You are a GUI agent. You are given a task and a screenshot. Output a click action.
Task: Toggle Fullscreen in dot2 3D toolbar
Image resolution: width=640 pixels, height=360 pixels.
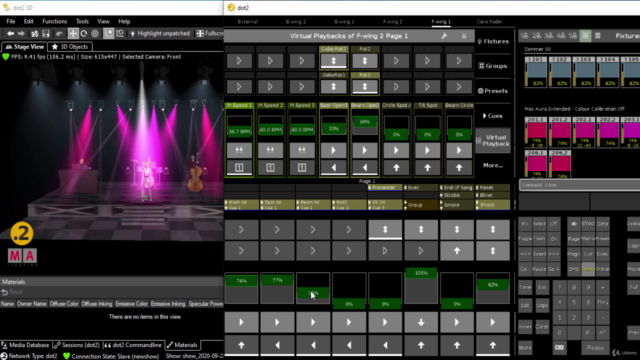pos(210,33)
